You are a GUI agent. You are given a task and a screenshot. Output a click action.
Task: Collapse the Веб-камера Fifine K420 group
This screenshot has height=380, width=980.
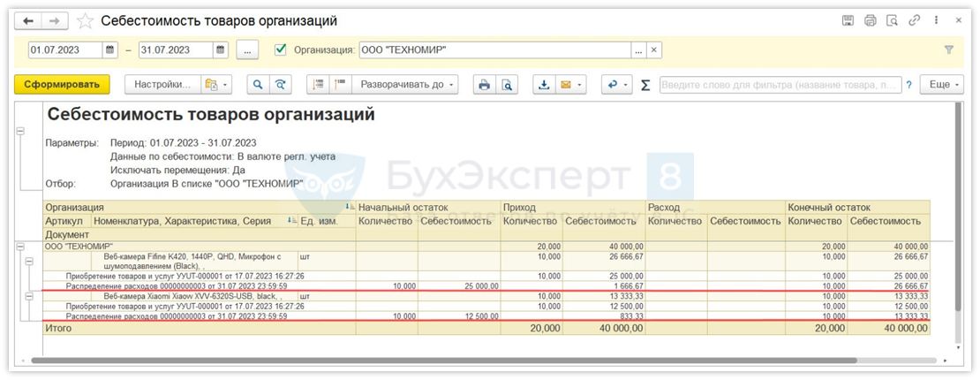[x=28, y=262]
